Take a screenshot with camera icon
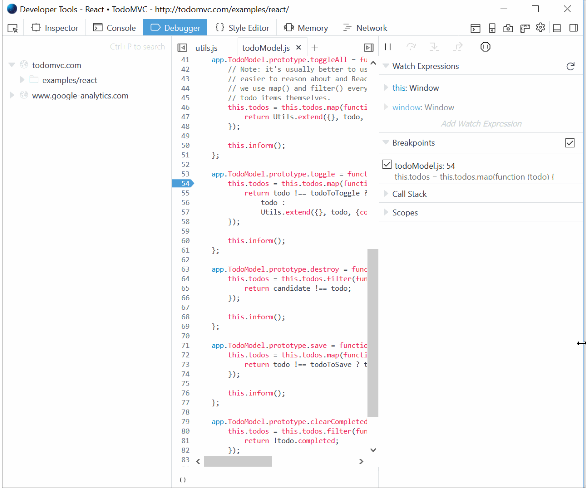586x489 pixels. (x=508, y=28)
